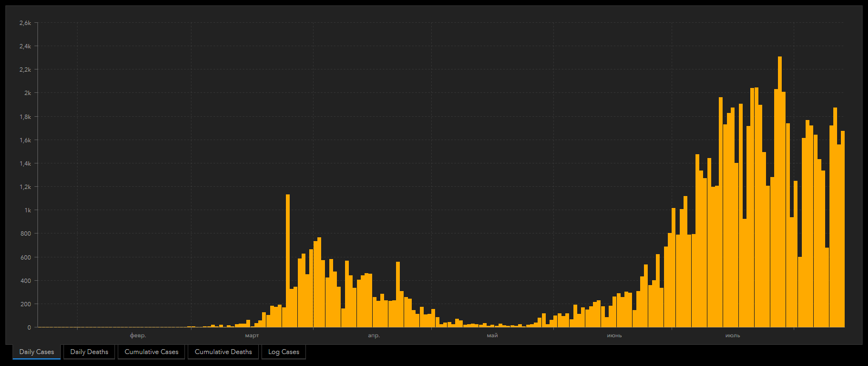Click the 'март' x-axis label
Viewport: 868px width, 366px height.
click(x=252, y=336)
